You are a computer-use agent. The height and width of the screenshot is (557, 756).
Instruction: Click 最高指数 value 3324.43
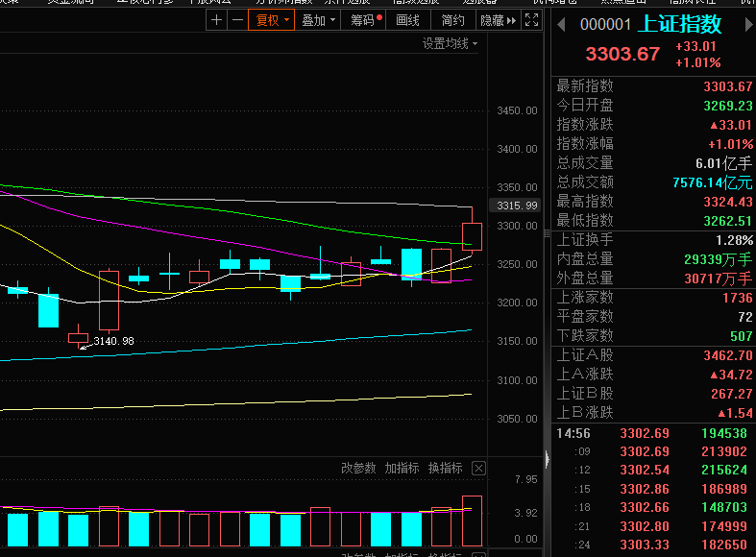click(x=727, y=202)
